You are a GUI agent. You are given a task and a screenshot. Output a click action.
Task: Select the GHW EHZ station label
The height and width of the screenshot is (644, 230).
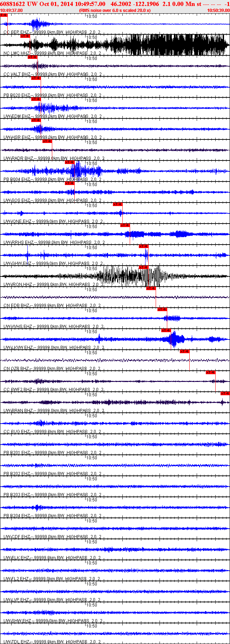pos(53,263)
